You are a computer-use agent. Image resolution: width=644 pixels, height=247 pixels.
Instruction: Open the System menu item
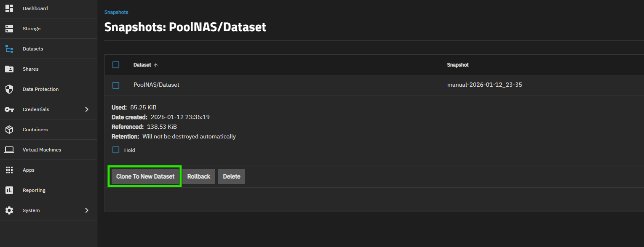pyautogui.click(x=31, y=210)
